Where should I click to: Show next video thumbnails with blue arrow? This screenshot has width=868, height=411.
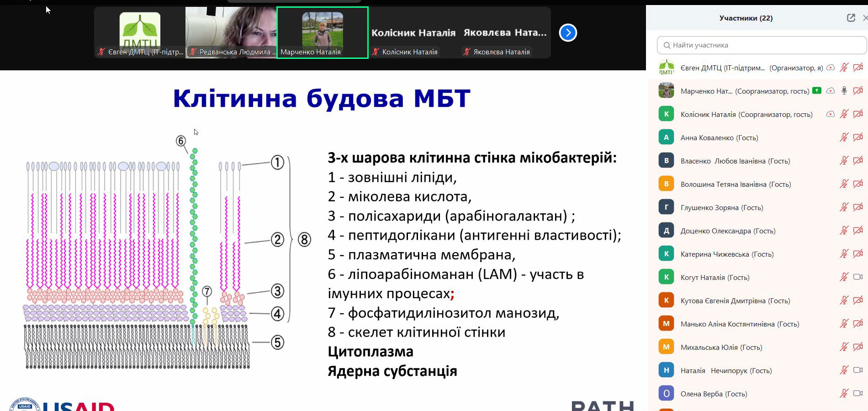coord(568,32)
